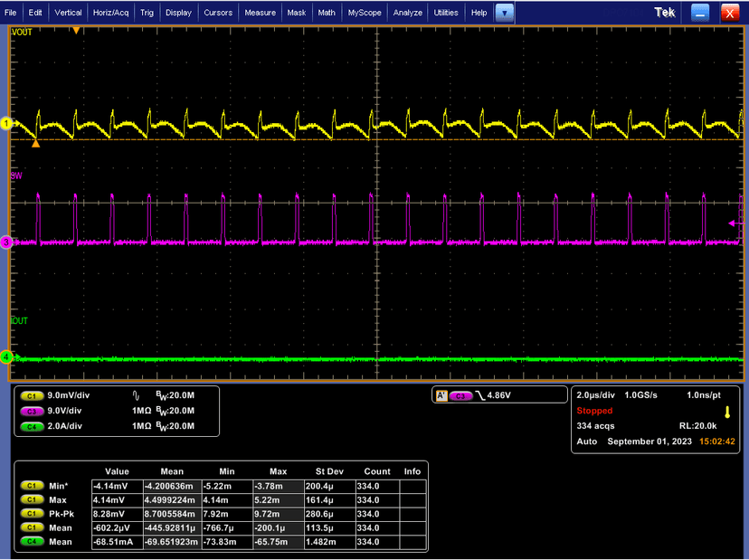Viewport: 749px width, 560px height.
Task: Click the C1 badge beside 9.0mV/div
Action: [x=33, y=396]
